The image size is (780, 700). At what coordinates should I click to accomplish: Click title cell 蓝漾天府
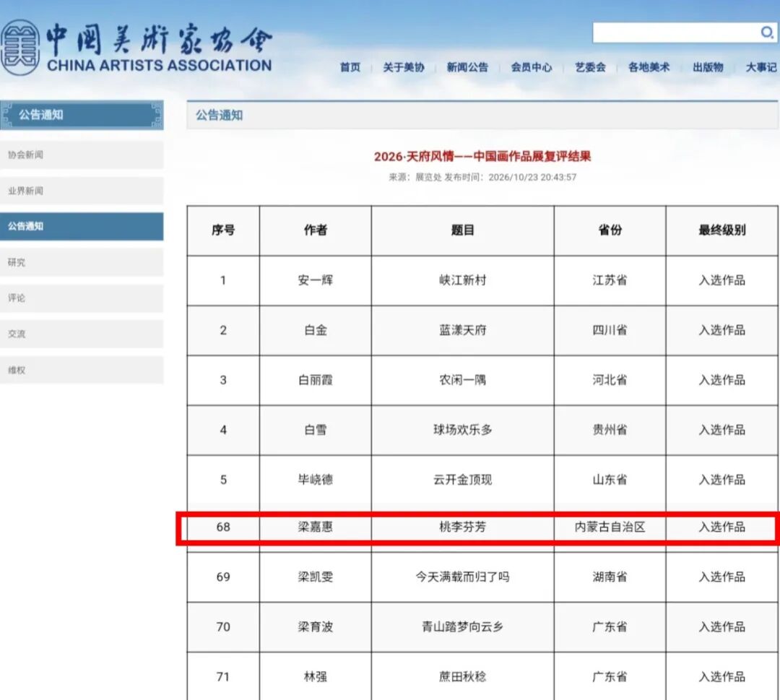point(463,330)
